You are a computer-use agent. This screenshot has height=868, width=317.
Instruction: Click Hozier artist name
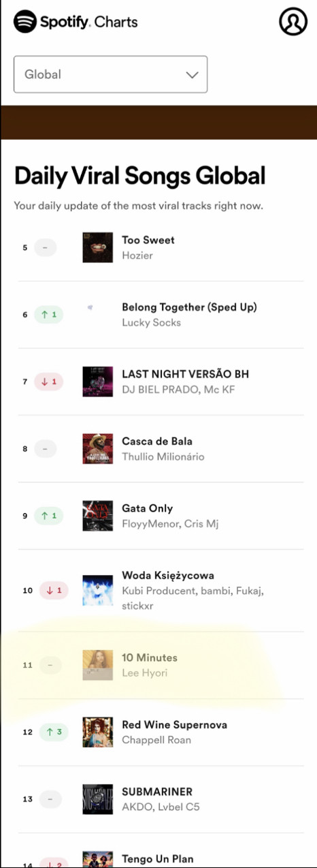137,255
